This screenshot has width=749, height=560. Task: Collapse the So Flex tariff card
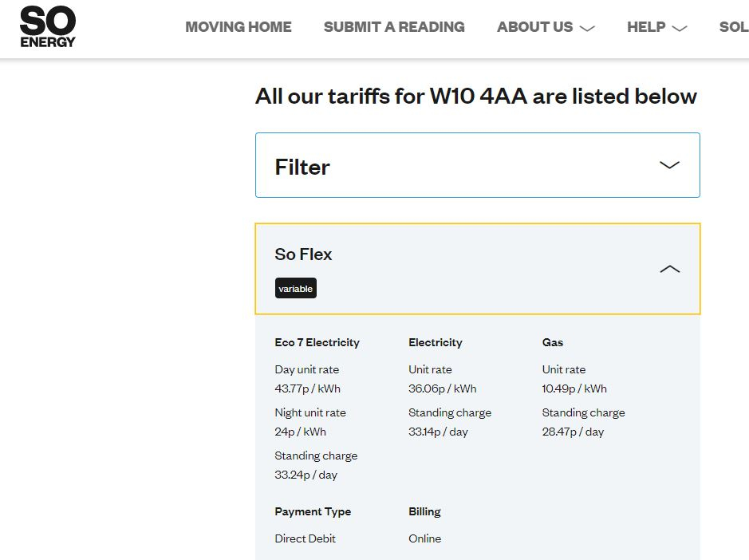[478, 269]
